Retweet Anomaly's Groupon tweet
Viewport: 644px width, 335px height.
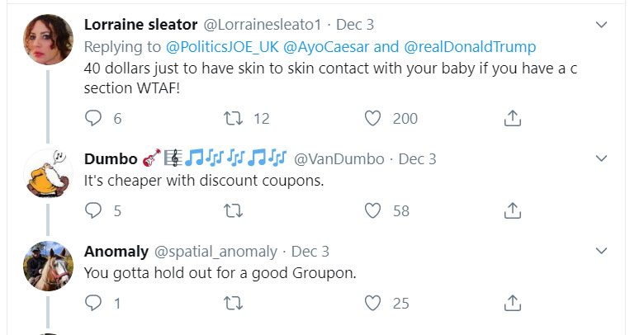[233, 304]
